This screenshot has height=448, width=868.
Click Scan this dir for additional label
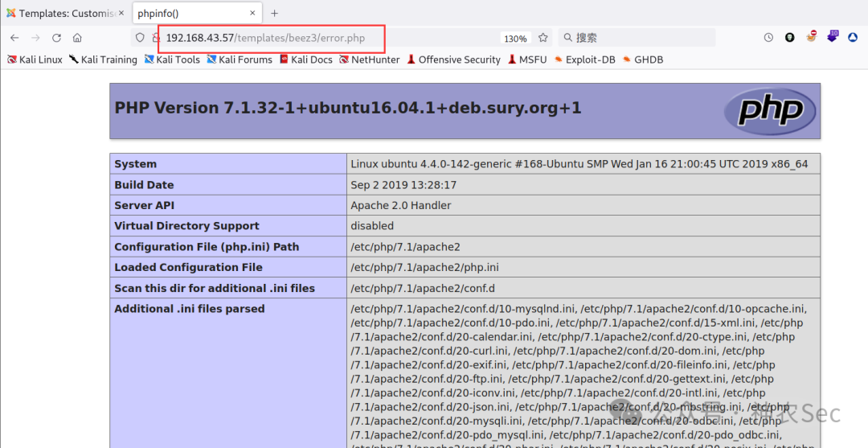pyautogui.click(x=215, y=288)
